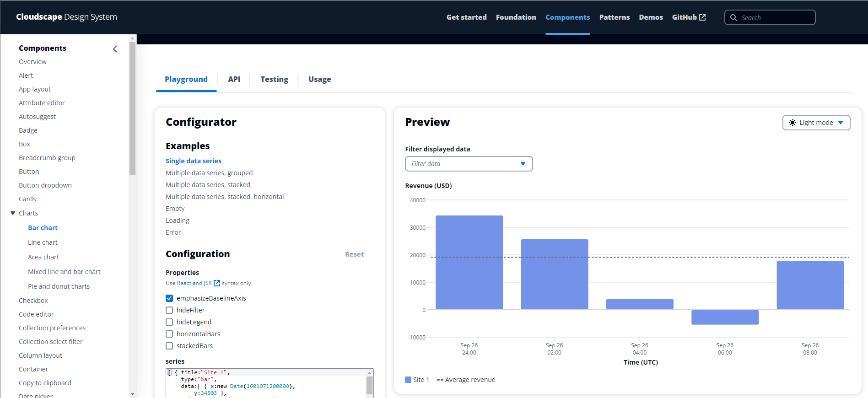
Task: Collapse the Charts tree section
Action: 13,213
